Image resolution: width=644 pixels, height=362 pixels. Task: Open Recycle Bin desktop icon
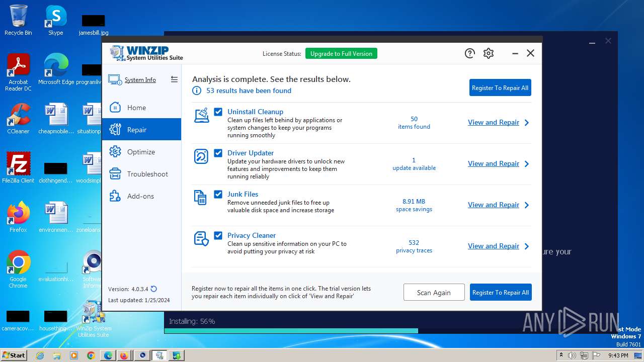pyautogui.click(x=18, y=20)
